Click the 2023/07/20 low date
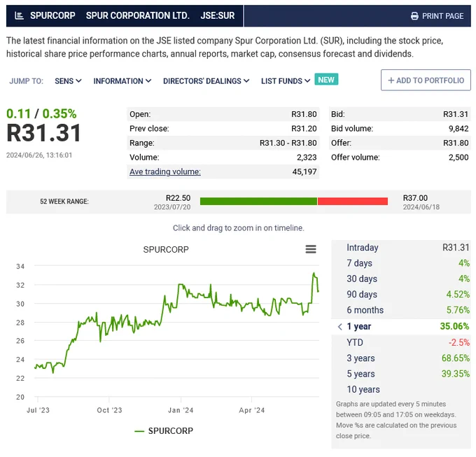476x457 pixels. [x=172, y=207]
